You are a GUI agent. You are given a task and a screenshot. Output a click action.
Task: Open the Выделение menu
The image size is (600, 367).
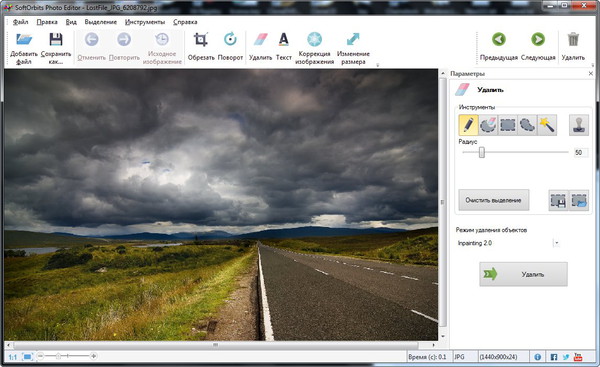(x=101, y=22)
